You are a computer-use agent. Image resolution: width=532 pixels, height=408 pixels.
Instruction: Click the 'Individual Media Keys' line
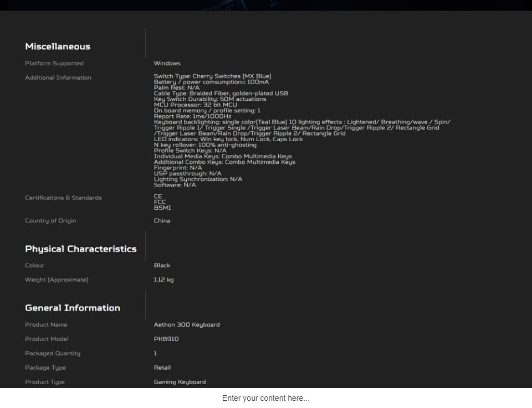[223, 157]
